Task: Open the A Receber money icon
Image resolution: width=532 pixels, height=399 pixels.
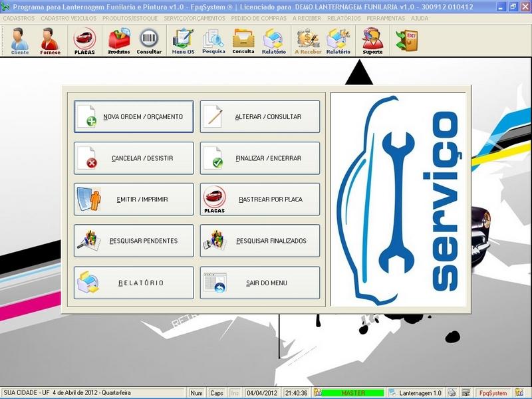Action: (x=308, y=41)
